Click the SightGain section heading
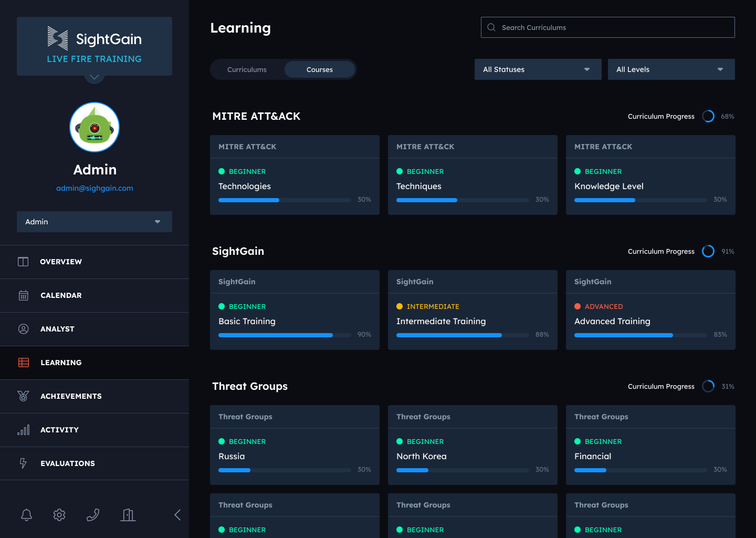Screen dimensions: 756x538 238,251
